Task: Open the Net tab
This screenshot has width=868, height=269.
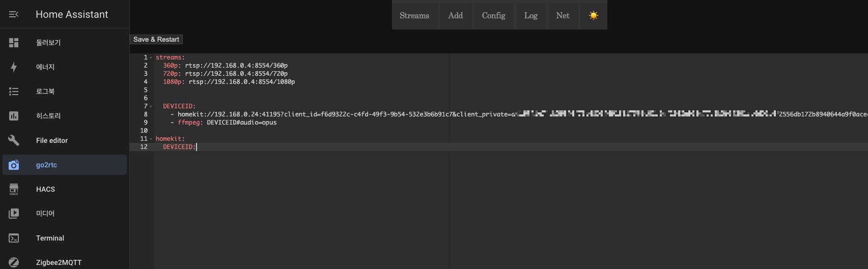Action: 563,16
